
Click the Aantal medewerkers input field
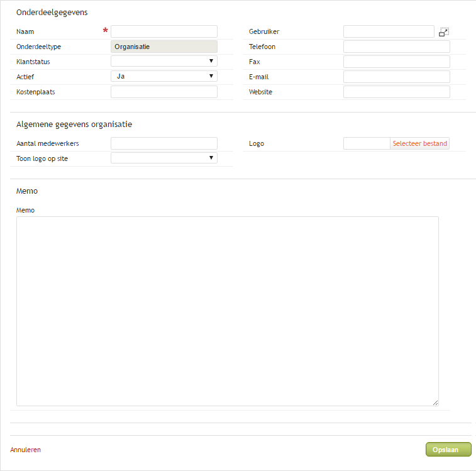[164, 143]
